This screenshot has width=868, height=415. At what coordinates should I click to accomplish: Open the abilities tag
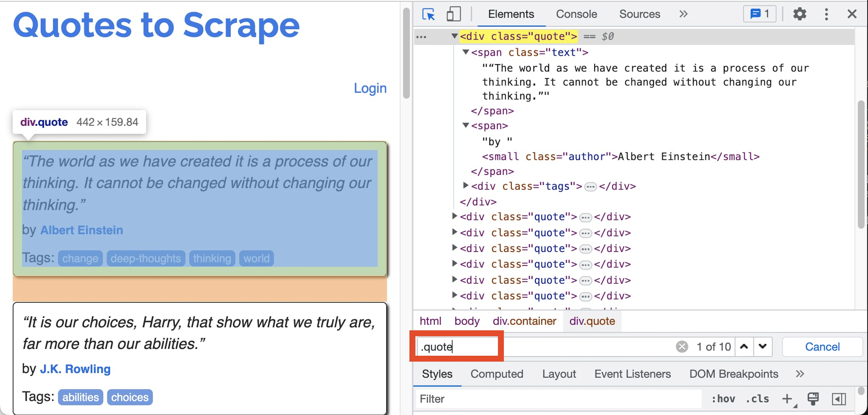point(80,398)
